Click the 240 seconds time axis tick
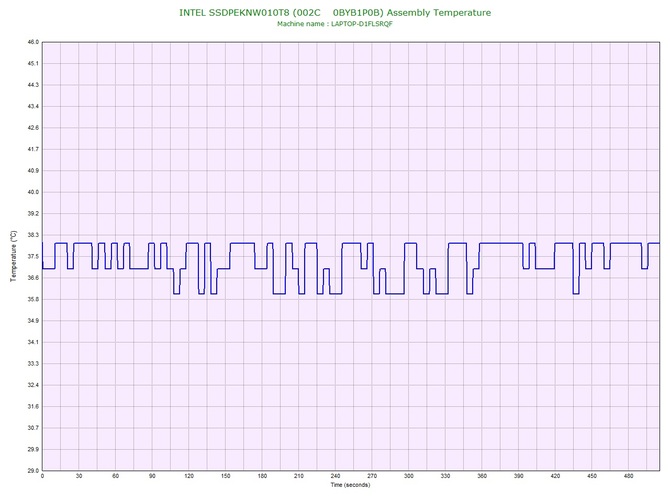This screenshot has height=502, width=670. 335,476
